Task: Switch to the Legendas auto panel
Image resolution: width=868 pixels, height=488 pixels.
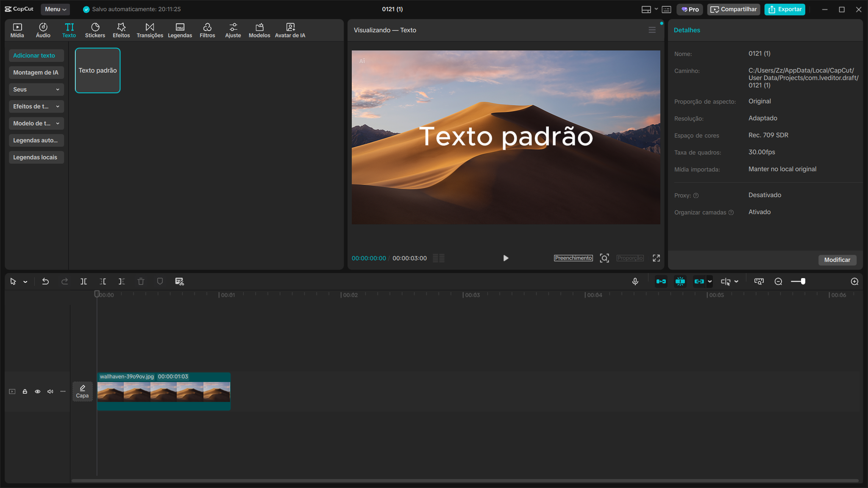Action: click(x=36, y=140)
